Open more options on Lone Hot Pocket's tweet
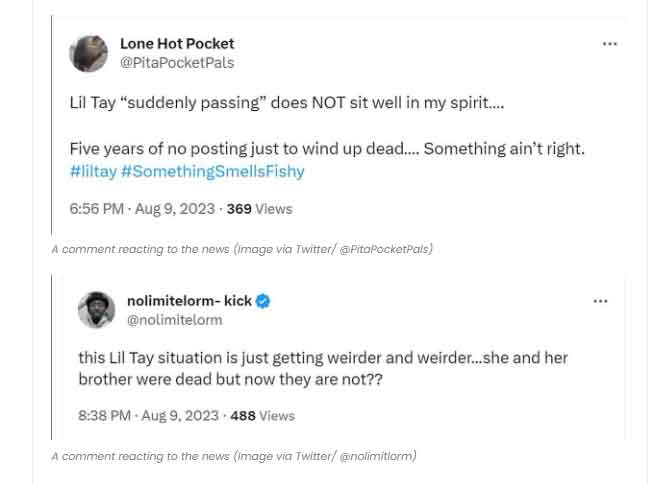The height and width of the screenshot is (484, 658). pyautogui.click(x=609, y=45)
